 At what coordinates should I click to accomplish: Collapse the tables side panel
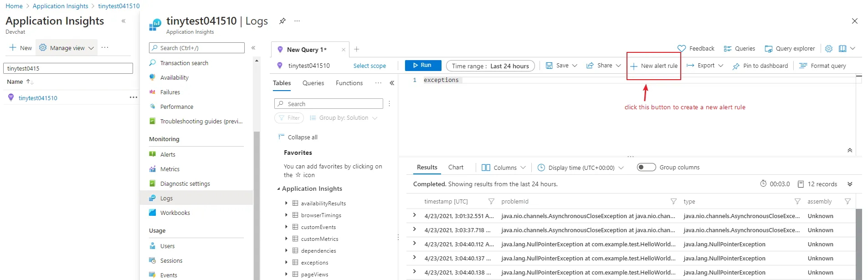click(x=392, y=83)
